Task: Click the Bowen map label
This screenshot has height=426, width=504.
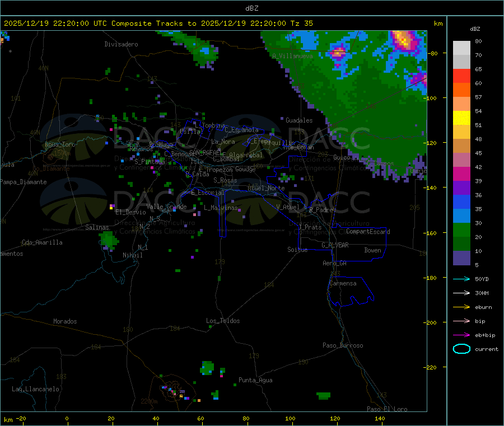Action: (x=373, y=250)
